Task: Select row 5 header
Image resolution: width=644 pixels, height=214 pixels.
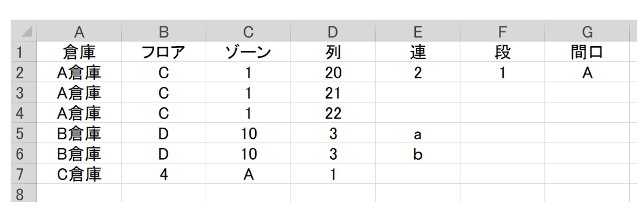Action: pyautogui.click(x=20, y=134)
